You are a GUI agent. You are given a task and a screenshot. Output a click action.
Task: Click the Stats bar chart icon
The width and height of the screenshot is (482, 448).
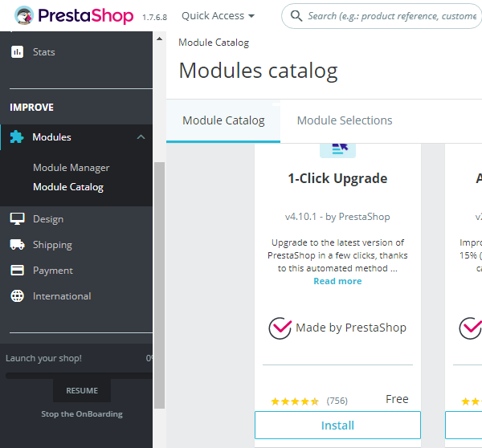17,52
